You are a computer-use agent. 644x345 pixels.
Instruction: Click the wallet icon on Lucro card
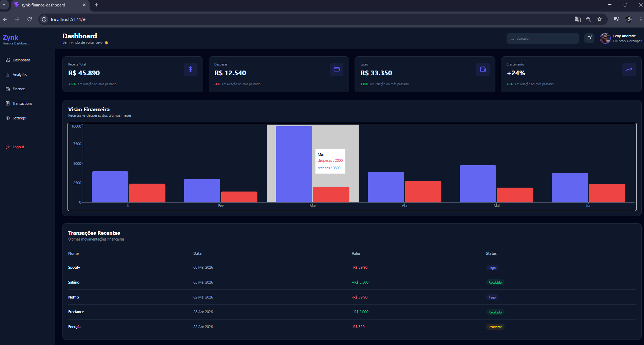pyautogui.click(x=483, y=70)
